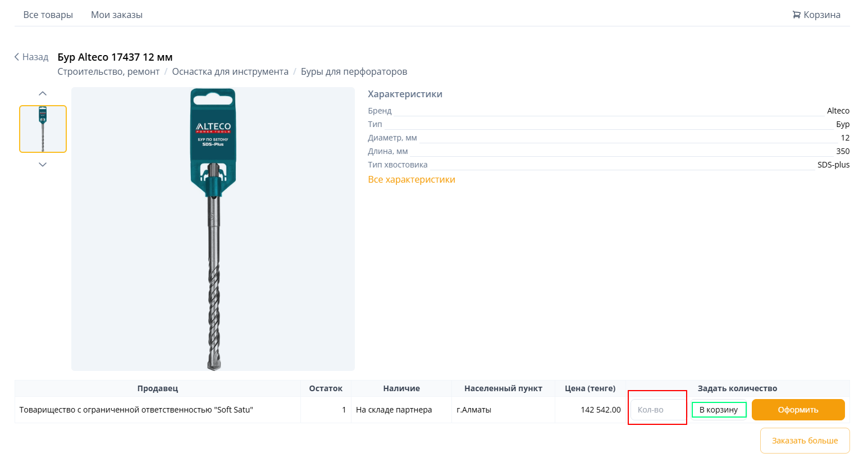Screen dimensions: 868x462
Task: Open Строительство, ремонт breadcrumb
Action: click(108, 71)
